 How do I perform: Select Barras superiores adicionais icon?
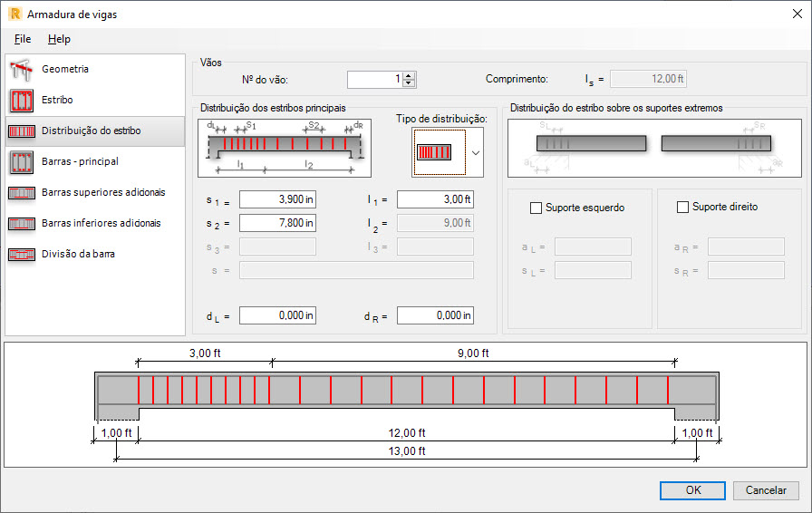click(x=21, y=193)
